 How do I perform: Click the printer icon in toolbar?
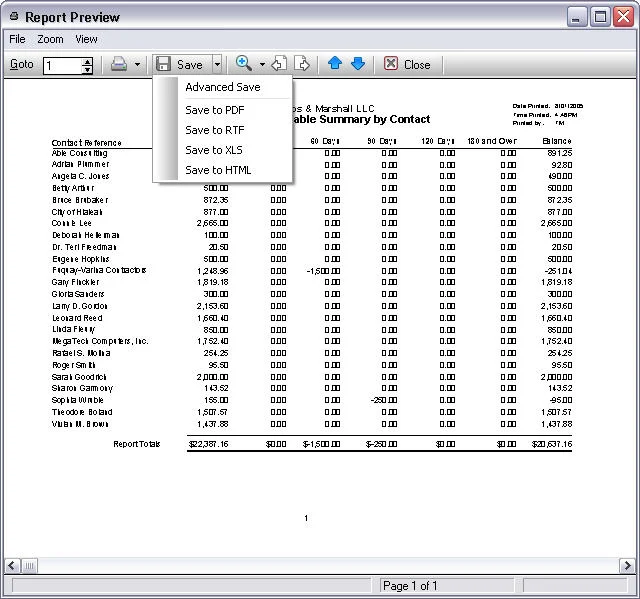tap(119, 64)
